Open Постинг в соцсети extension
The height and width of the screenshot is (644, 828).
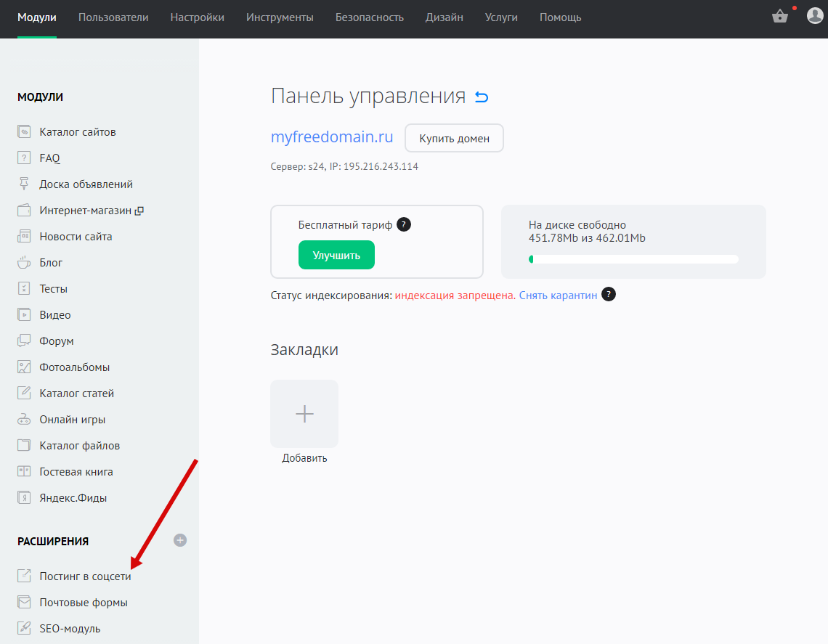pos(85,576)
